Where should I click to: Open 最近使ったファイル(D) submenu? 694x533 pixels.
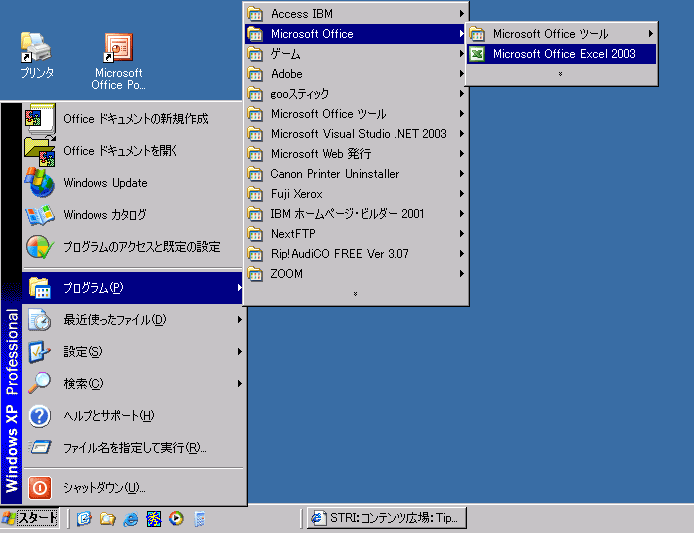point(132,320)
